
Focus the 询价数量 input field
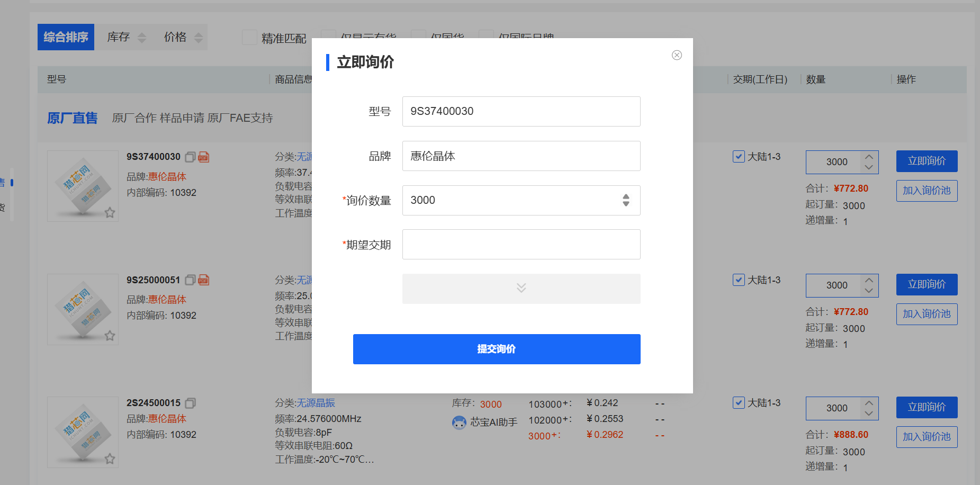tap(521, 200)
